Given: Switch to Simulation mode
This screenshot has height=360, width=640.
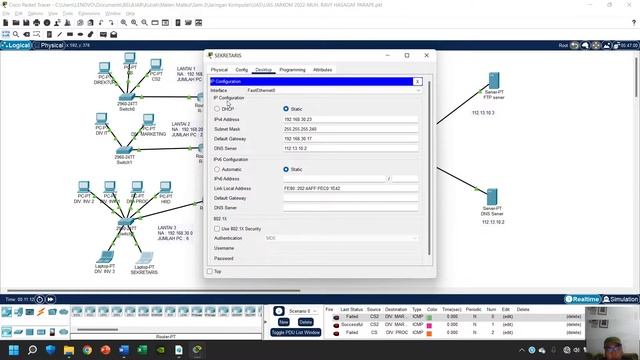Looking at the screenshot, I should tap(620, 299).
